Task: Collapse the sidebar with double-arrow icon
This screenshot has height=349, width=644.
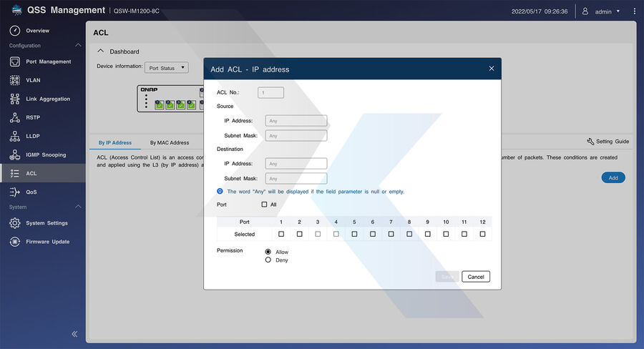Action: tap(74, 334)
